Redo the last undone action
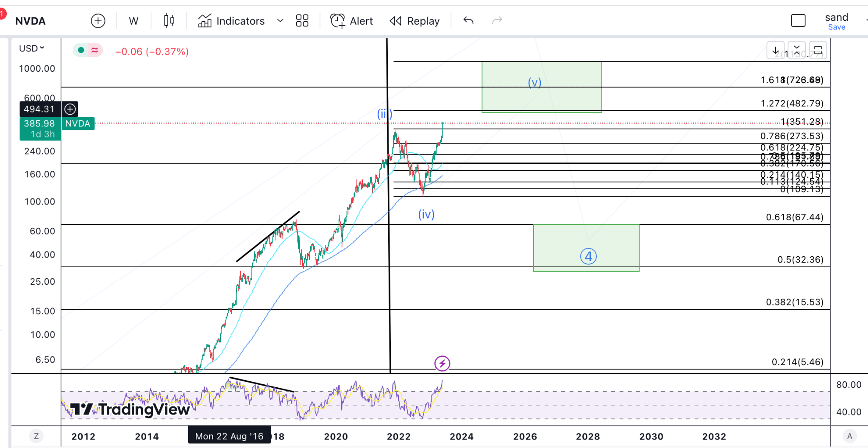The image size is (868, 448). (x=497, y=20)
